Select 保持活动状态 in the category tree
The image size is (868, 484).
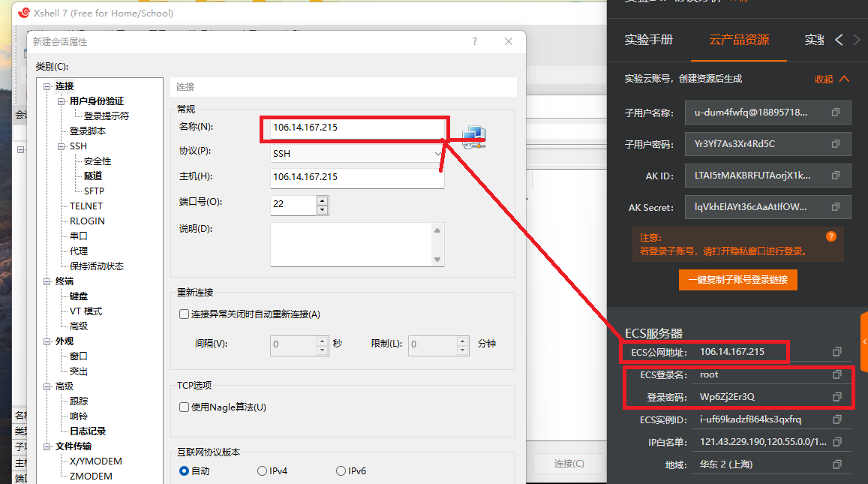coord(97,266)
